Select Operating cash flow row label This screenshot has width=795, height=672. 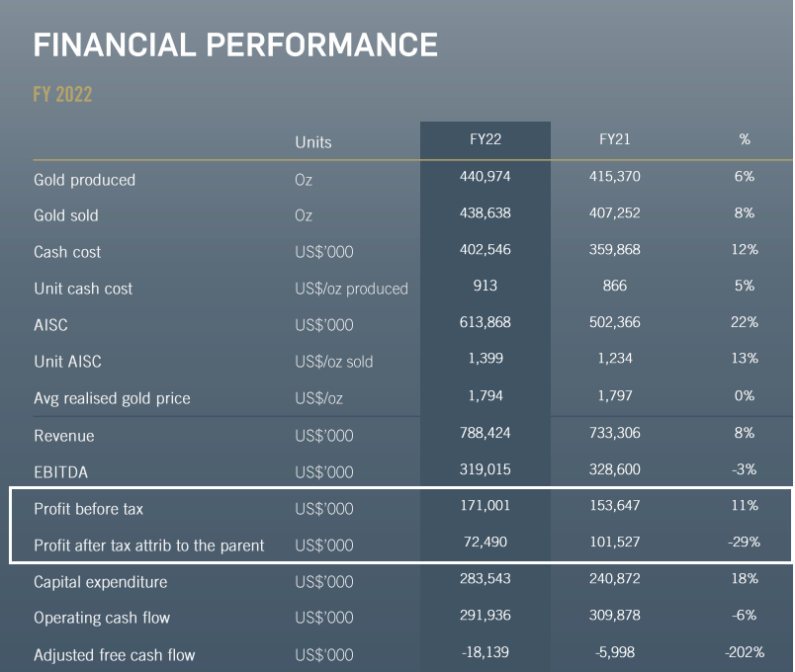pyautogui.click(x=102, y=618)
